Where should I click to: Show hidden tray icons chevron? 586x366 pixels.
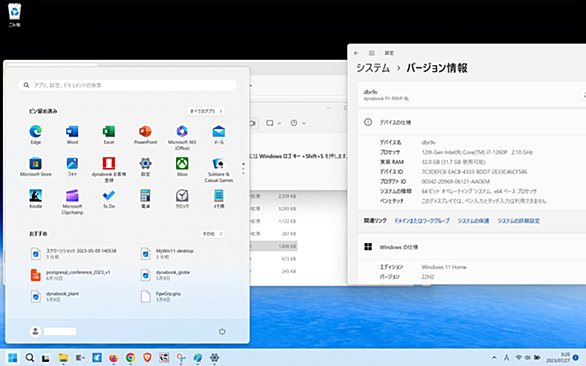pyautogui.click(x=494, y=358)
